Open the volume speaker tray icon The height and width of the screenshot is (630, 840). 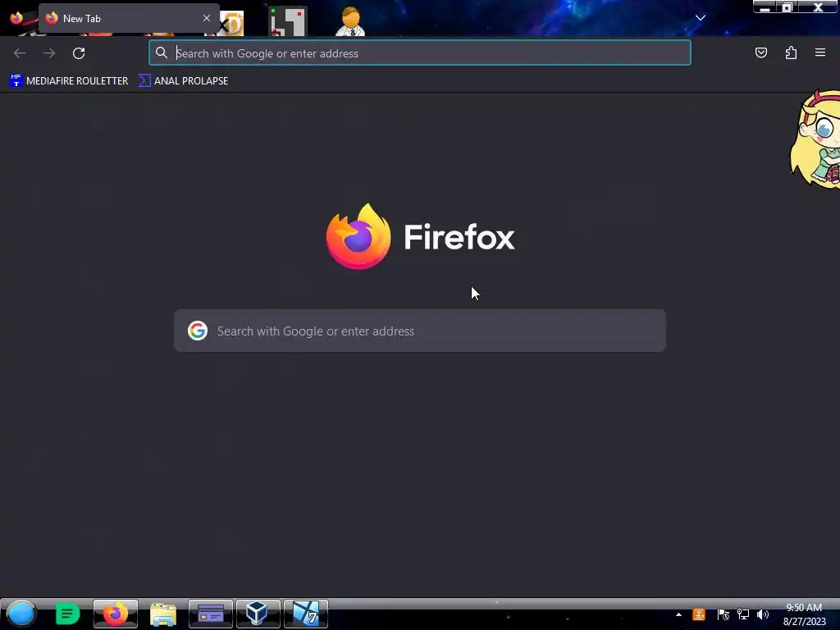point(762,614)
